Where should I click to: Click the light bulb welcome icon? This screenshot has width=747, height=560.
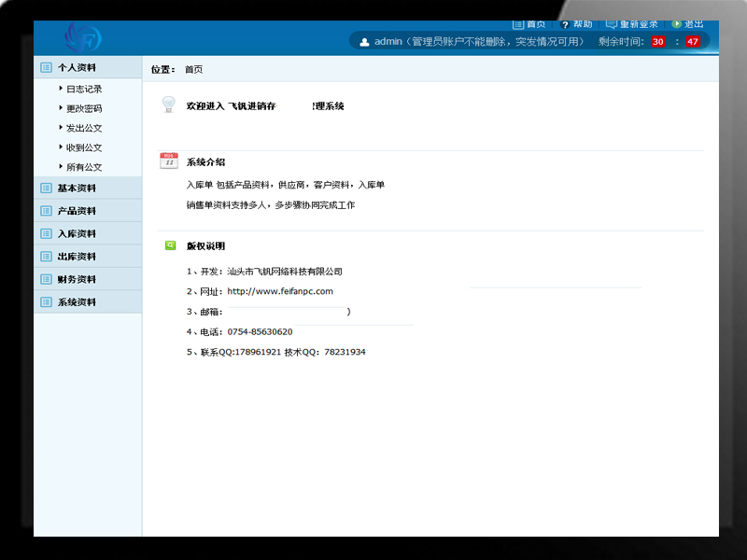[168, 105]
